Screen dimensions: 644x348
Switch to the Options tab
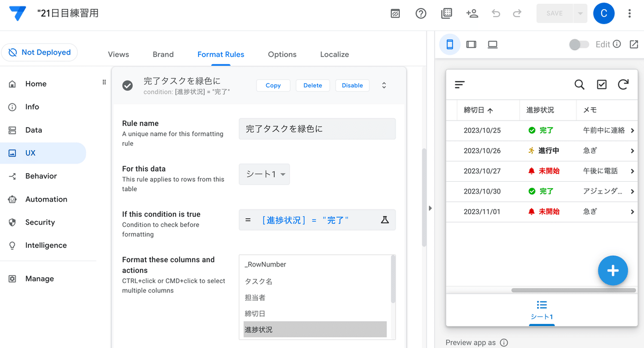pos(282,54)
